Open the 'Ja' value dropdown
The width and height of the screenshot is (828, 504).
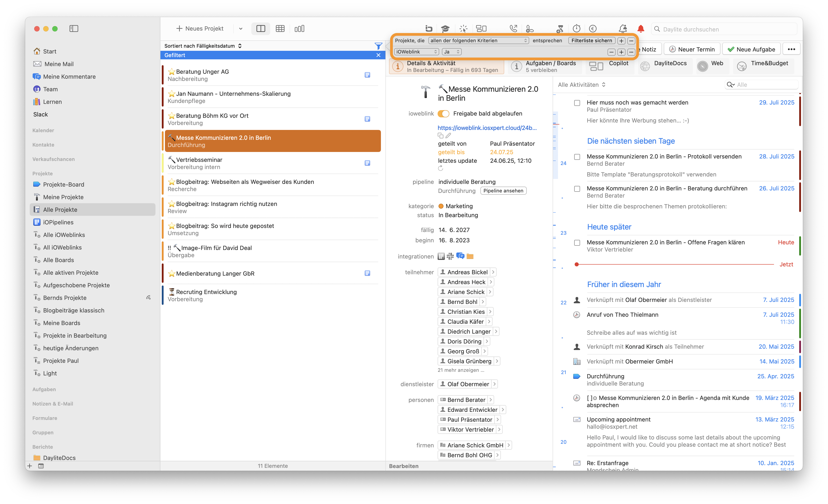click(452, 52)
